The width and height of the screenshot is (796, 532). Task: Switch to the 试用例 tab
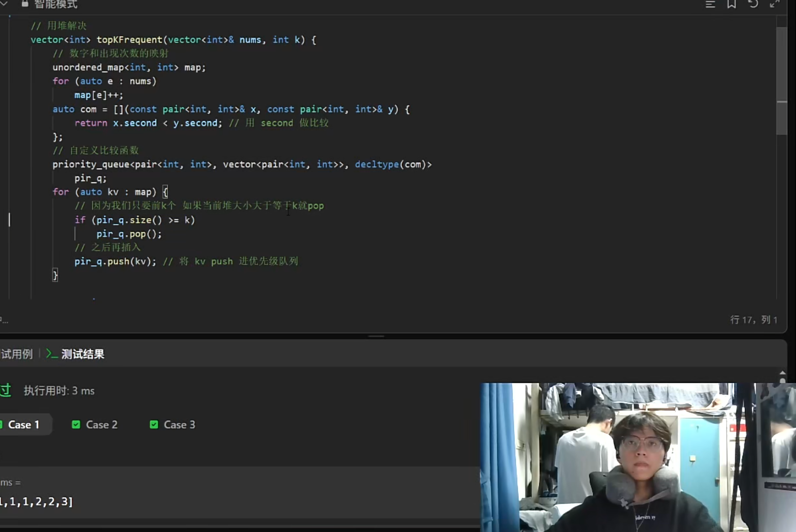[16, 354]
